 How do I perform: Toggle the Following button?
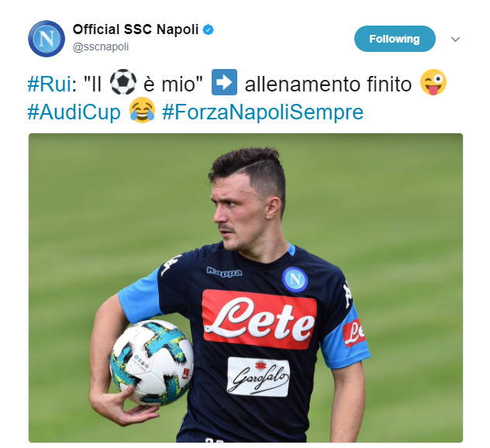pos(395,39)
